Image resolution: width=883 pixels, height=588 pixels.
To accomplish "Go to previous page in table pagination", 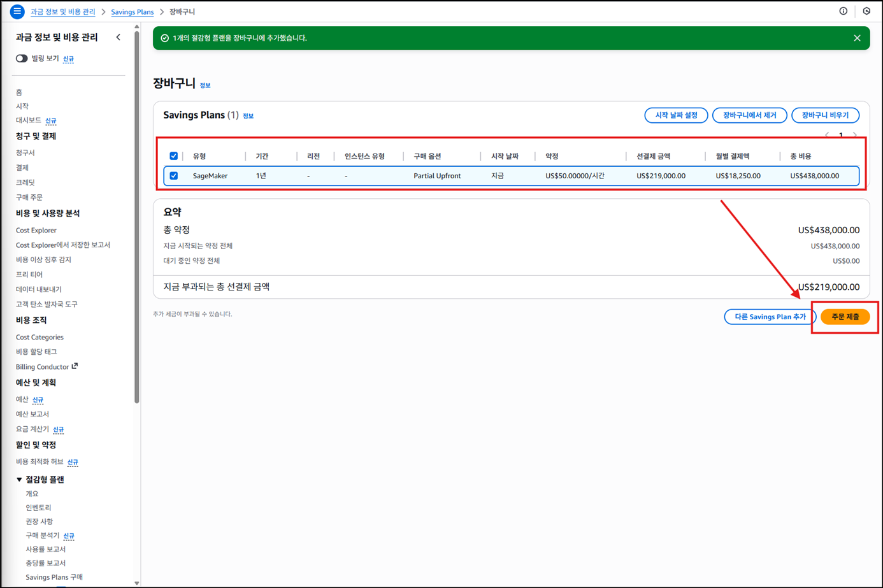I will click(827, 135).
